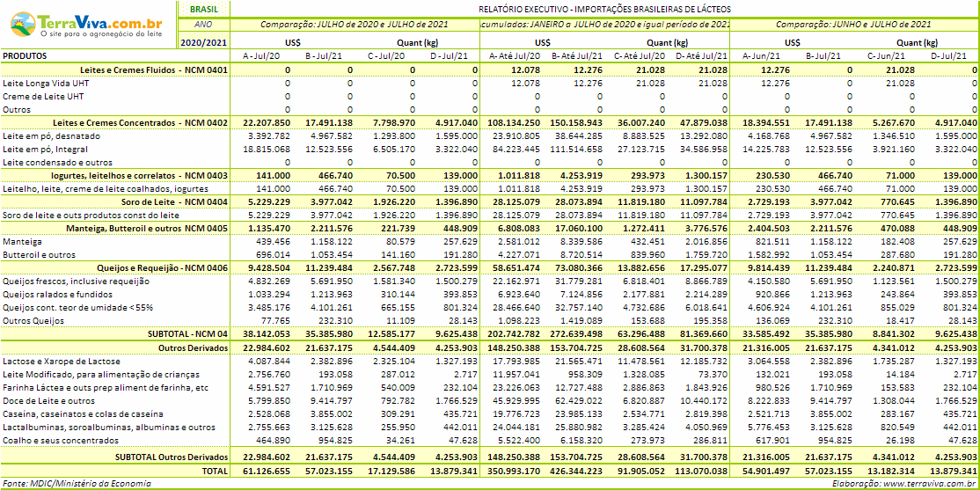
Task: Open the TerraViva.com.br site title
Action: 101,20
